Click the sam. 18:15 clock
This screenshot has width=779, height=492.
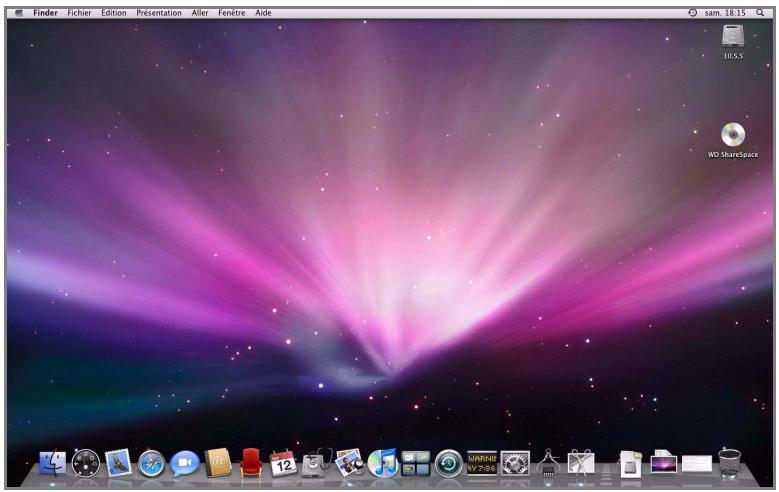(x=725, y=13)
